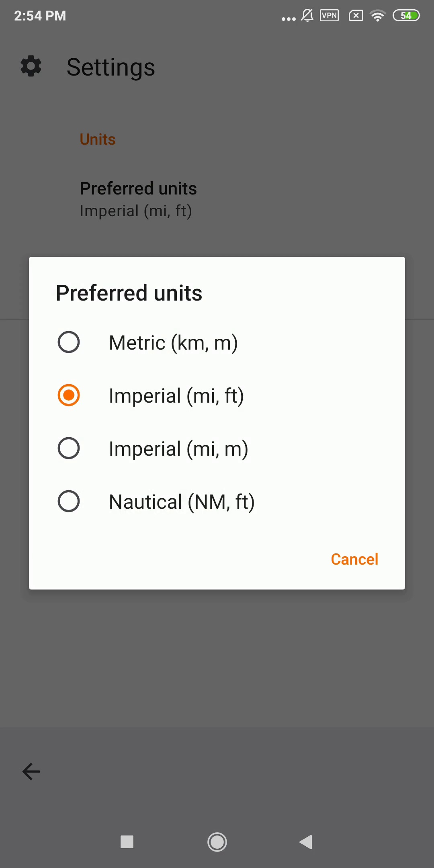Viewport: 434px width, 868px height.
Task: Tap the Android back triangle button
Action: (306, 842)
